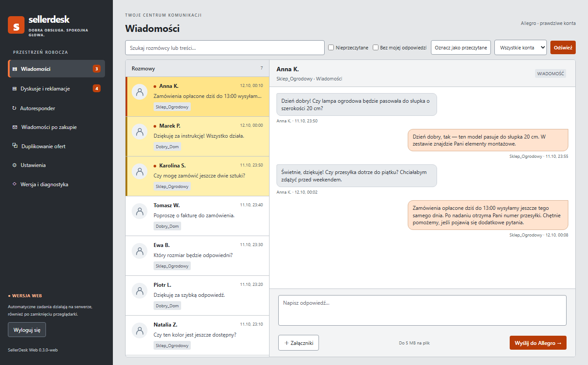This screenshot has width=588, height=365.
Task: Add files via the Załączniki button
Action: [x=298, y=343]
